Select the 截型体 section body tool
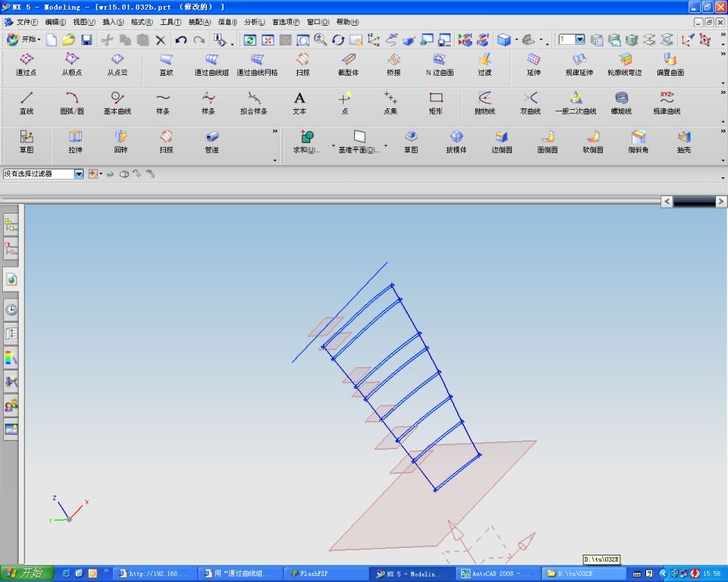The image size is (728, 582). 348,65
